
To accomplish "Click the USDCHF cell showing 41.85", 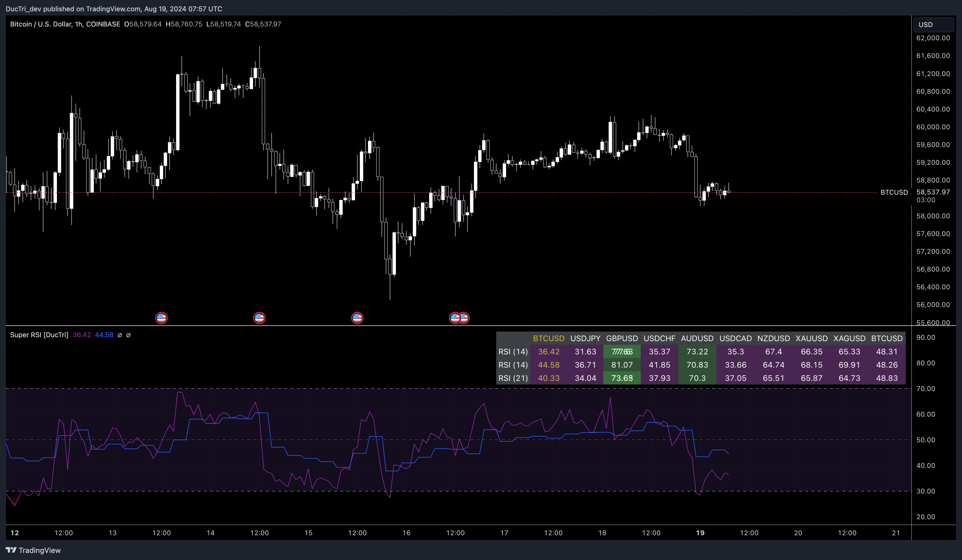I will 659,365.
